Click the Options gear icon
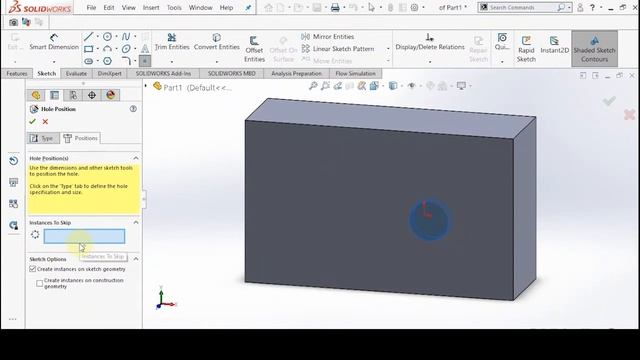 414,7
